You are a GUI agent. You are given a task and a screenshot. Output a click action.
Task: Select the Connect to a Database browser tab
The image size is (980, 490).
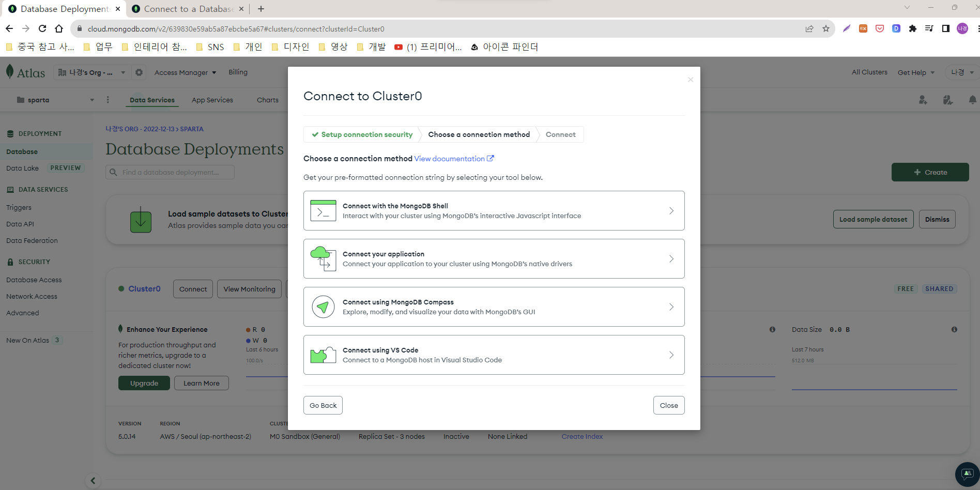(189, 9)
